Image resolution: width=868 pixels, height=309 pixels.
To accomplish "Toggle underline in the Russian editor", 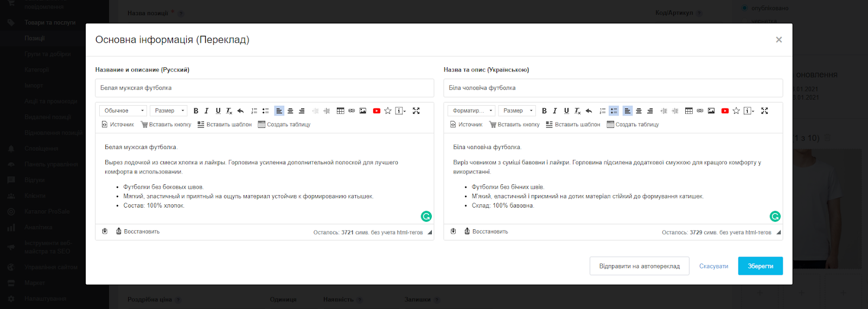I will tap(218, 111).
